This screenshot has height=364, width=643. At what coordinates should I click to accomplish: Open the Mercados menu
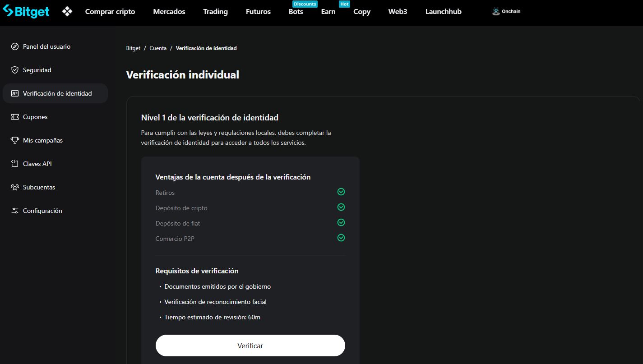[x=169, y=12]
